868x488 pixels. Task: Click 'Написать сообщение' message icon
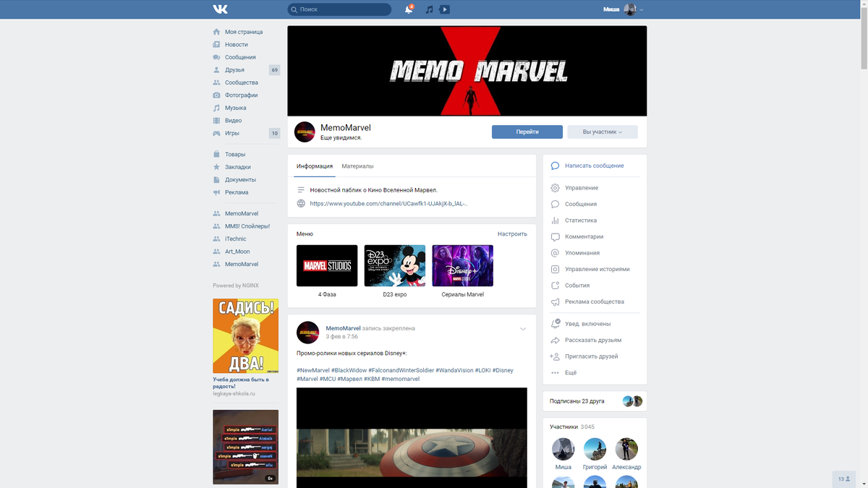[x=555, y=166]
